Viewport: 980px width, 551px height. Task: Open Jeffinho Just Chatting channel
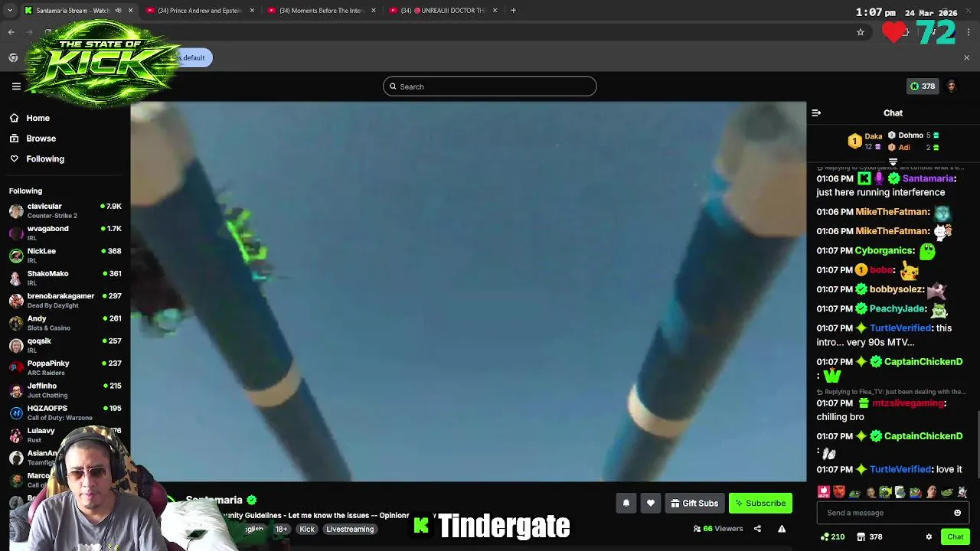(x=65, y=390)
